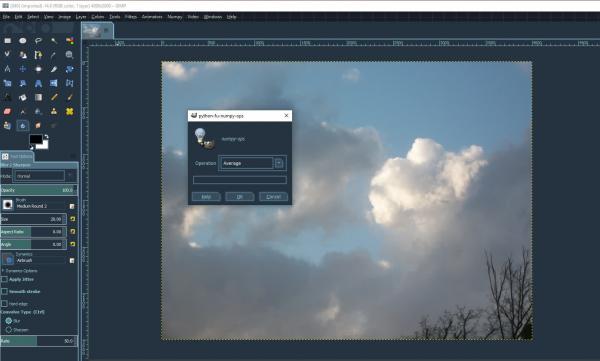Open the Colors menu
Image resolution: width=600 pixels, height=361 pixels.
98,17
